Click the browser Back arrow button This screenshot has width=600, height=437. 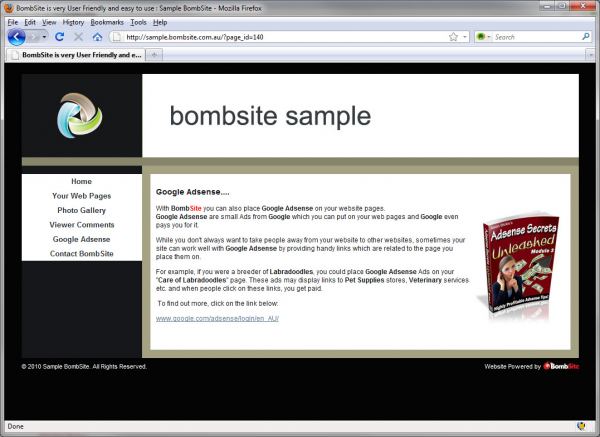(x=16, y=37)
